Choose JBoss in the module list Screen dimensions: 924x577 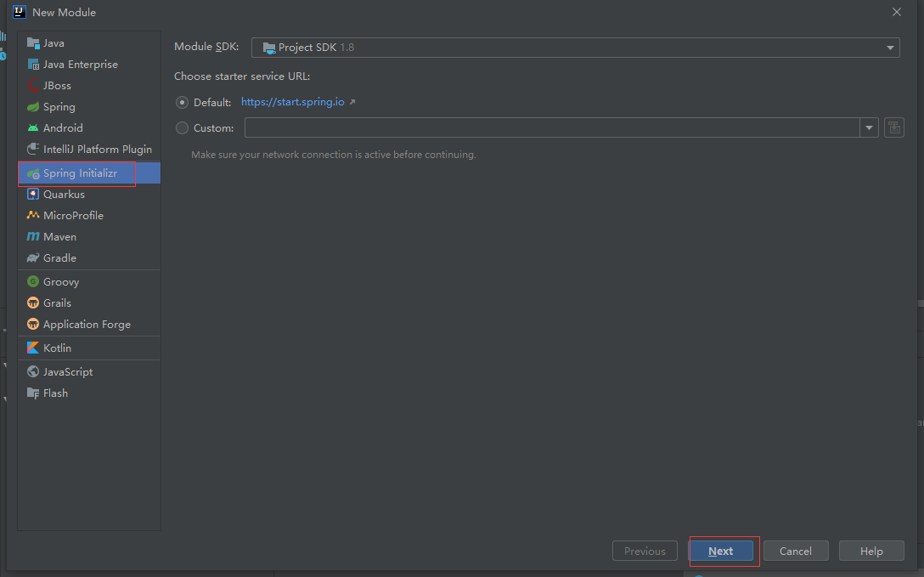89,86
